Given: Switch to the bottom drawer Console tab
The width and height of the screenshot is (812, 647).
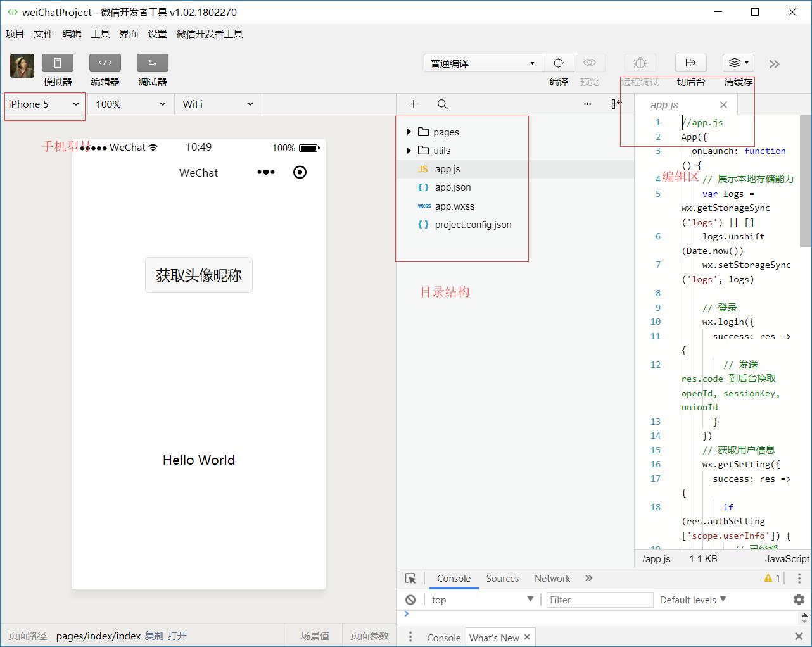Looking at the screenshot, I should (x=443, y=638).
